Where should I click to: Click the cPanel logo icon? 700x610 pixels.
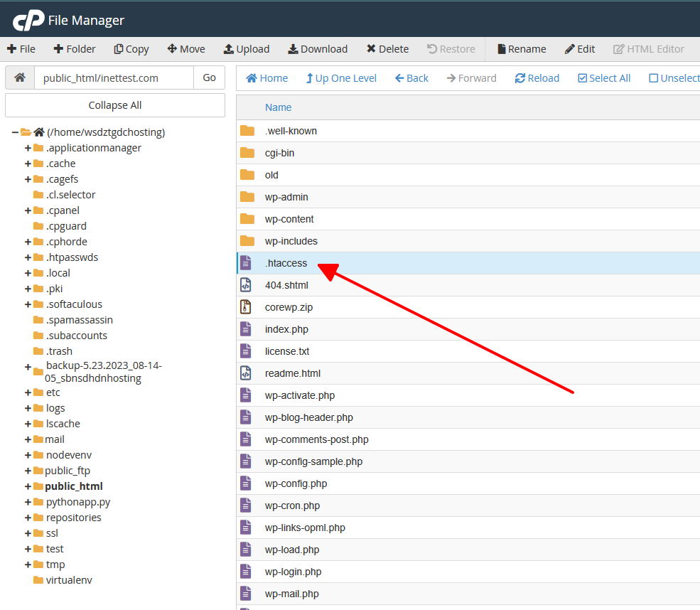pos(28,20)
